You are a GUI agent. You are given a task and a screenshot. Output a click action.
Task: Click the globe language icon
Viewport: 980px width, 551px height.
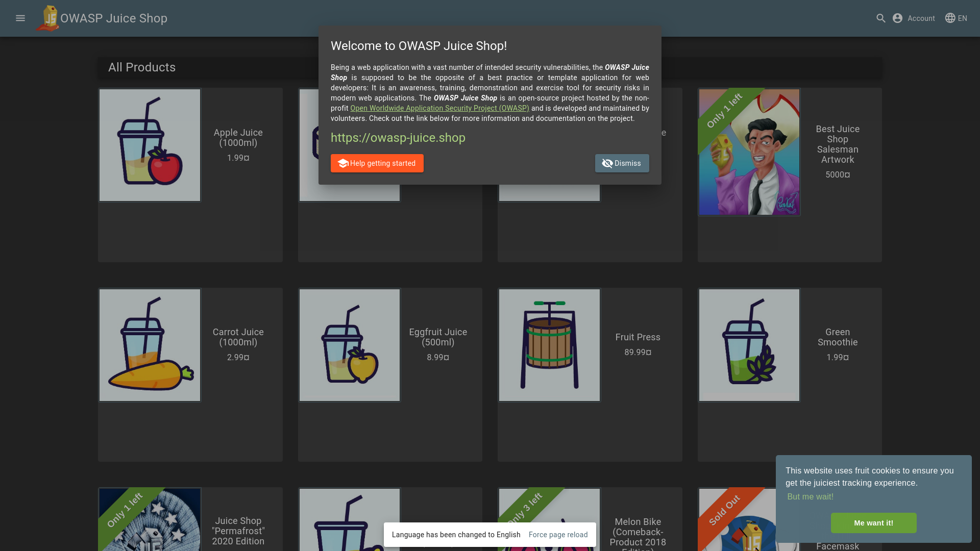tap(950, 18)
